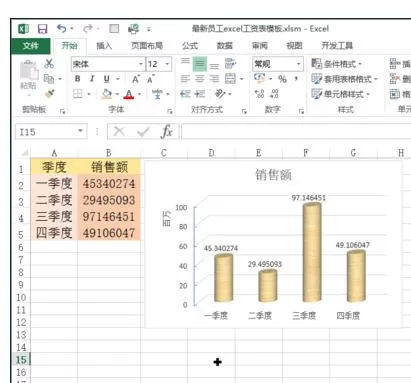This screenshot has width=411, height=383.
Task: Toggle middle vertical alignment
Action: [200, 64]
